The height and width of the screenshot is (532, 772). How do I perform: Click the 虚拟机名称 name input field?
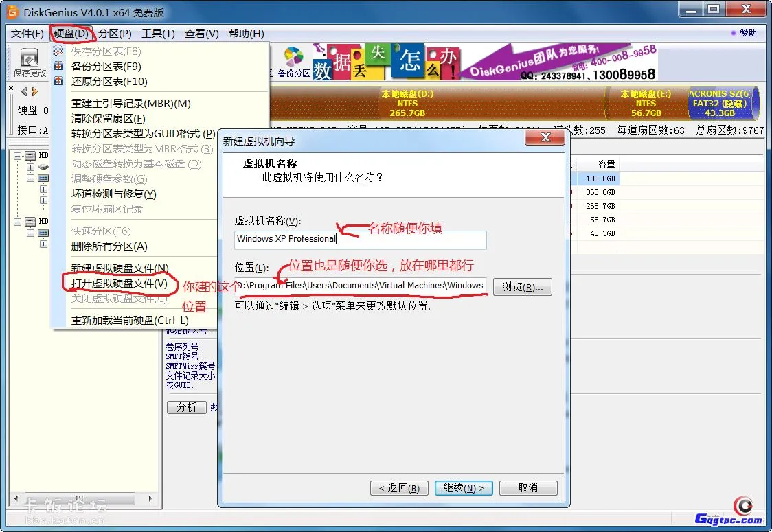coord(361,240)
